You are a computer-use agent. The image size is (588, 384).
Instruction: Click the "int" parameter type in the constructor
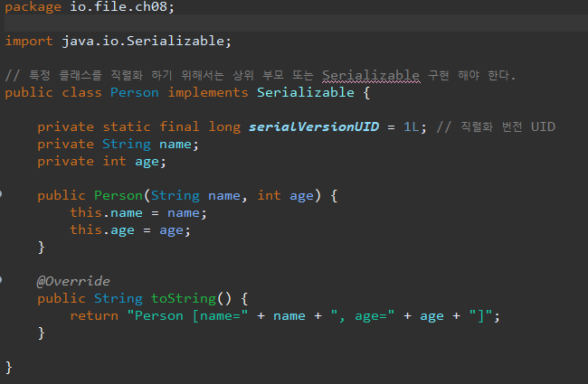[x=269, y=195]
